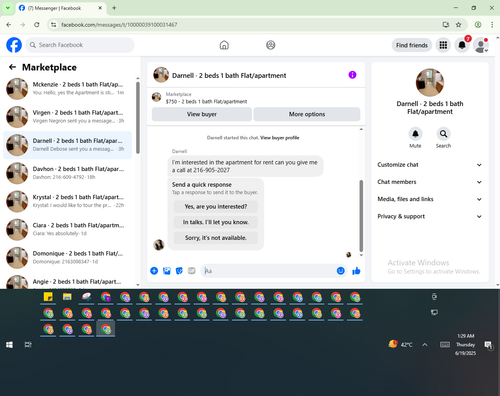500x396 pixels.
Task: Open the Groups icon in top navigation
Action: [x=271, y=45]
